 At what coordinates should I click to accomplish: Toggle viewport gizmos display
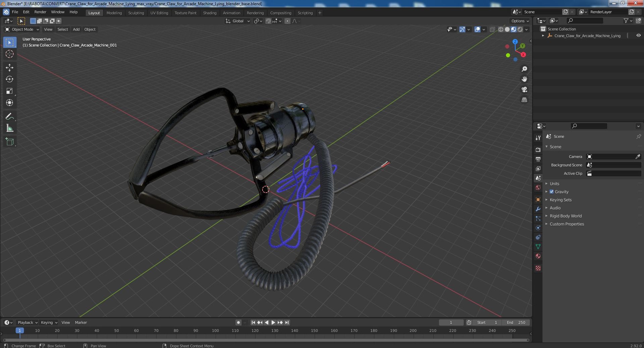pyautogui.click(x=462, y=30)
